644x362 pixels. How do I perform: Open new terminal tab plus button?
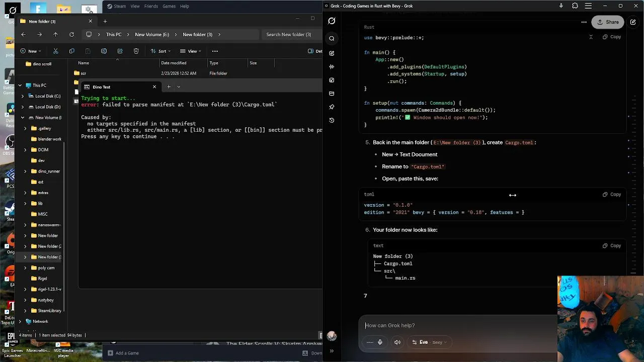tap(169, 87)
